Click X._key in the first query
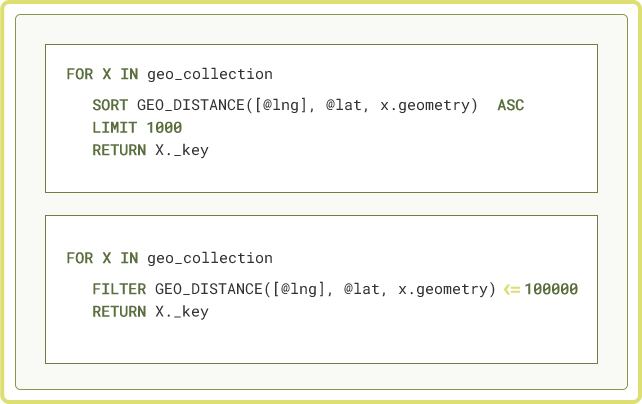Image resolution: width=642 pixels, height=404 pixels. 182,151
